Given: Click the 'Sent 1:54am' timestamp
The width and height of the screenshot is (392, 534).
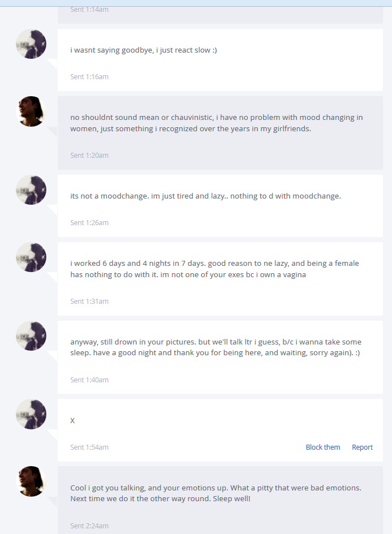Looking at the screenshot, I should tap(89, 447).
